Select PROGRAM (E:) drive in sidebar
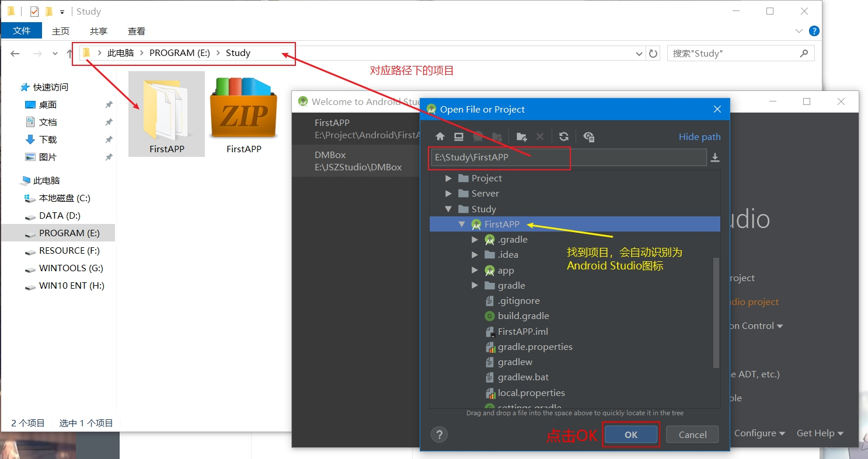Viewport: 868px width, 459px height. [x=69, y=233]
